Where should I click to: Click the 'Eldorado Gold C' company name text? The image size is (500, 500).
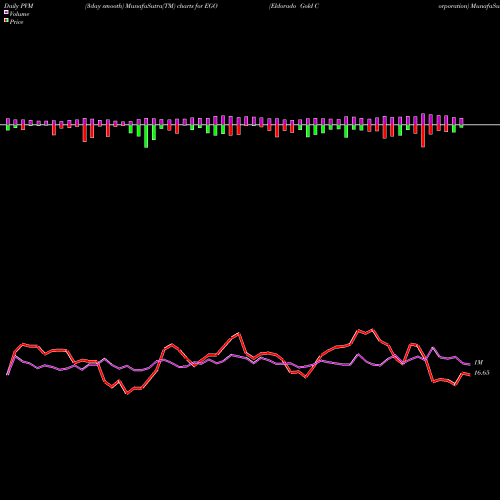point(294,6)
